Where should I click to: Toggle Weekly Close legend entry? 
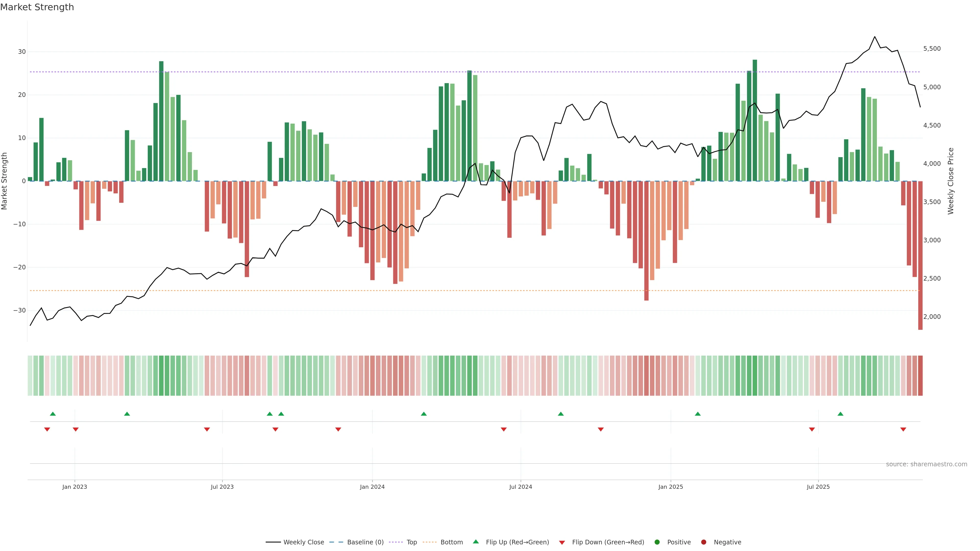pos(303,542)
